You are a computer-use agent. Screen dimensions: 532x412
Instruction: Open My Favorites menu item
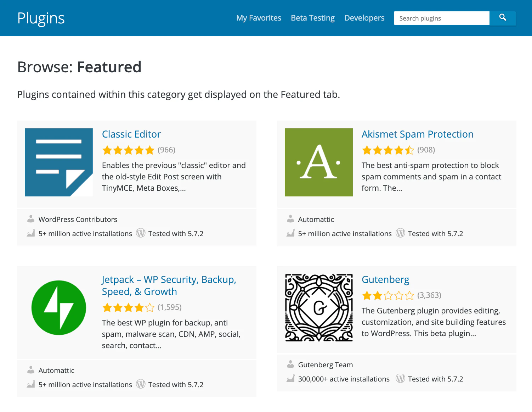[x=259, y=18]
